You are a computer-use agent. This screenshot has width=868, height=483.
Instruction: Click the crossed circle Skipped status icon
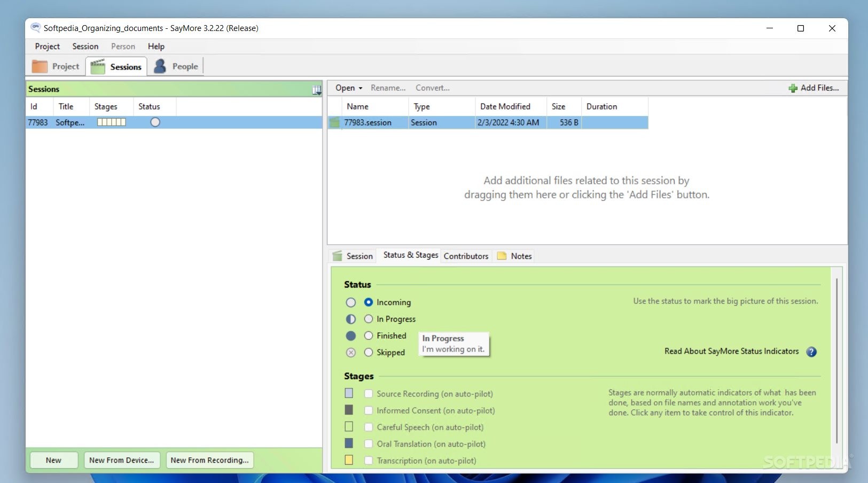[x=351, y=352]
